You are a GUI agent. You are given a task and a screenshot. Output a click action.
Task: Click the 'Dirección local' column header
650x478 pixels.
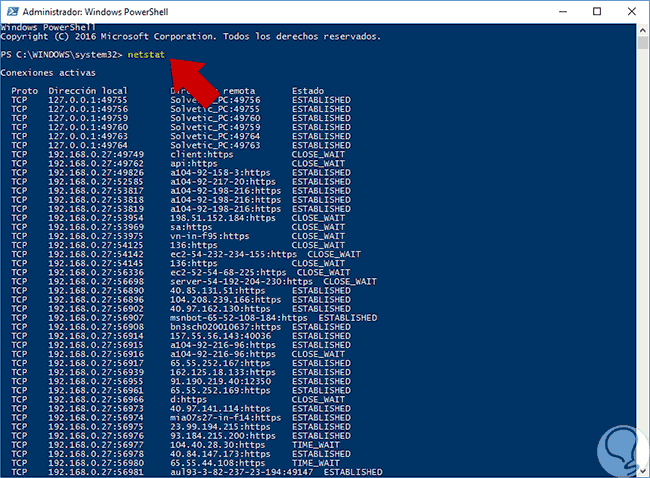tap(88, 91)
